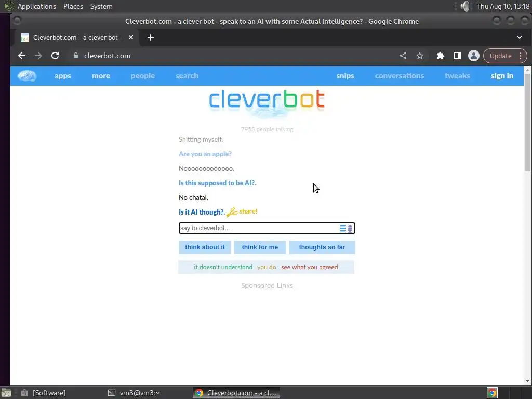The height and width of the screenshot is (399, 532).
Task: Open a new tab with the plus icon
Action: [x=151, y=37]
